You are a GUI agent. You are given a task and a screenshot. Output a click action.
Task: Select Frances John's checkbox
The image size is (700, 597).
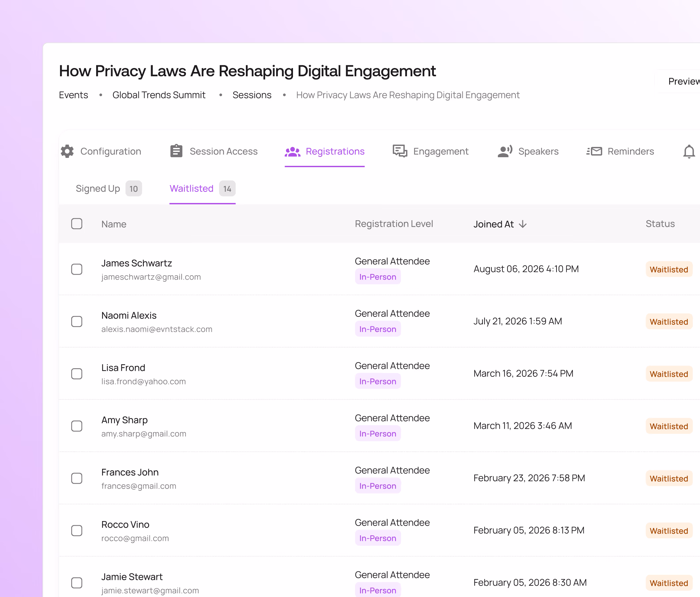point(77,478)
